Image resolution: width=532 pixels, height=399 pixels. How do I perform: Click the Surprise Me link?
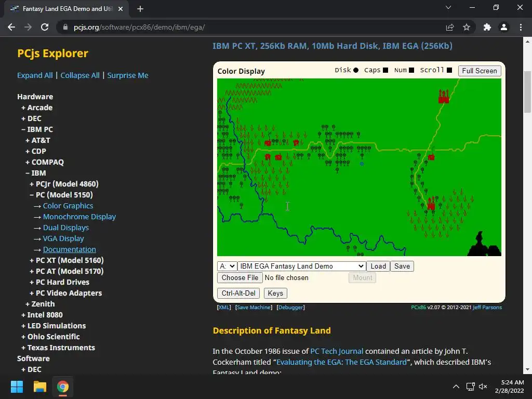128,75
